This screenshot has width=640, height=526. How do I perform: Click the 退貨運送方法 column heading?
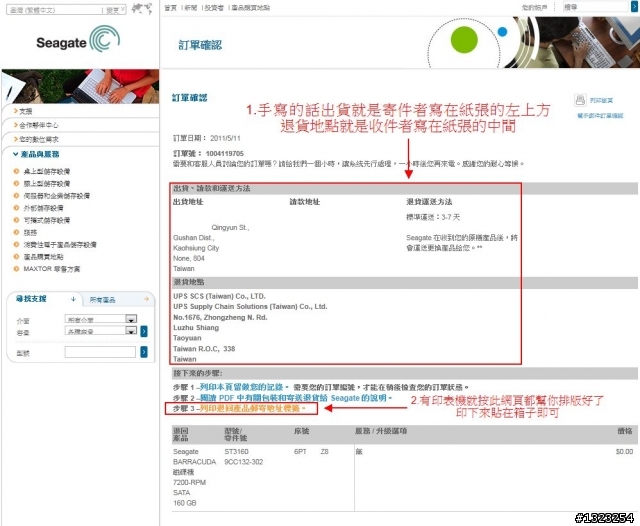[x=429, y=202]
